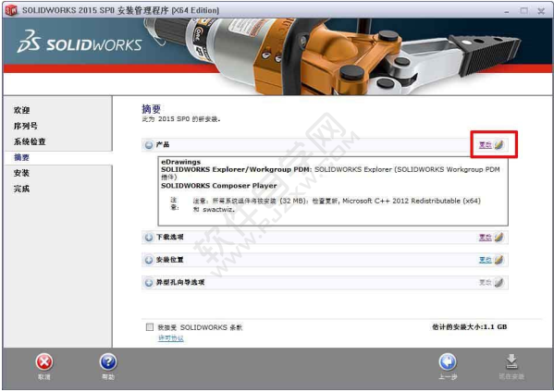Screen dimensions: 554x392
Task: Collapse the 产品 section
Action: [x=149, y=145]
